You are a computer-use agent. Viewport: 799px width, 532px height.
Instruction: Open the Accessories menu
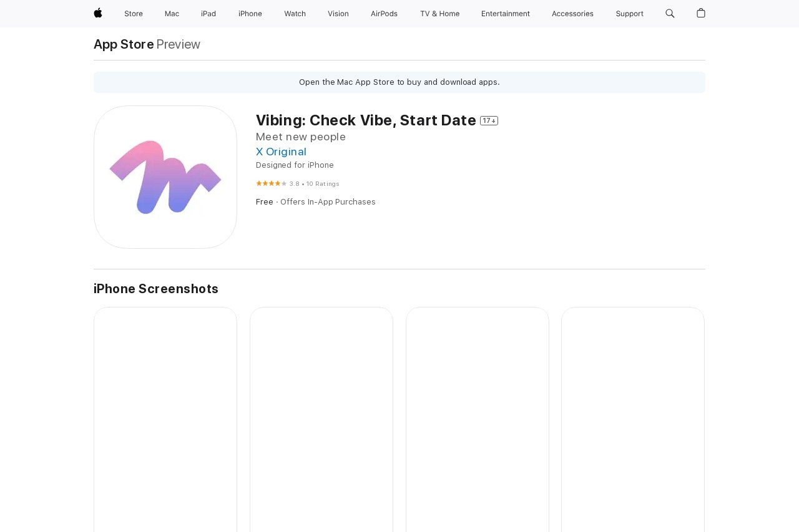coord(572,14)
